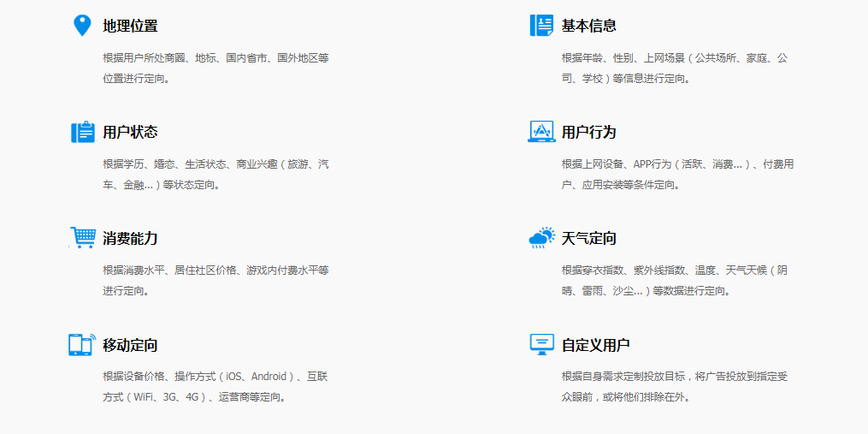This screenshot has width=868, height=434.
Task: Click description starting 根据学历、婚态
Action: tap(216, 175)
